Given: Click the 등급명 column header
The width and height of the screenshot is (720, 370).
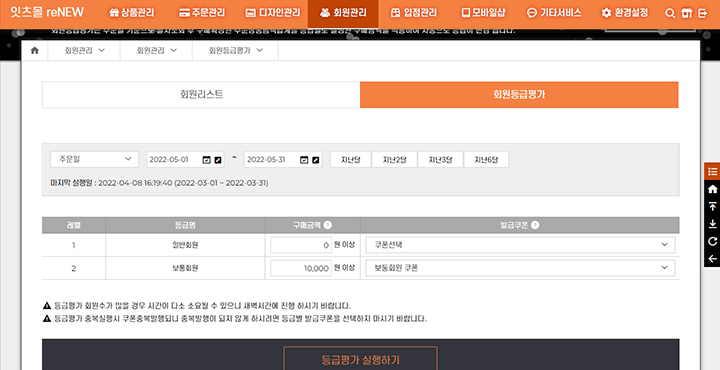Looking at the screenshot, I should (x=185, y=225).
